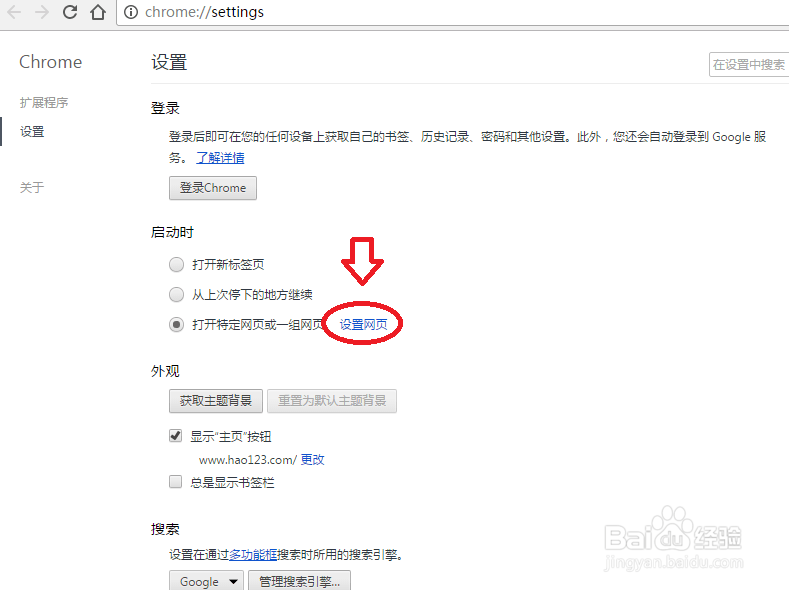Open the 多功能框 link
789x590 pixels.
point(253,555)
